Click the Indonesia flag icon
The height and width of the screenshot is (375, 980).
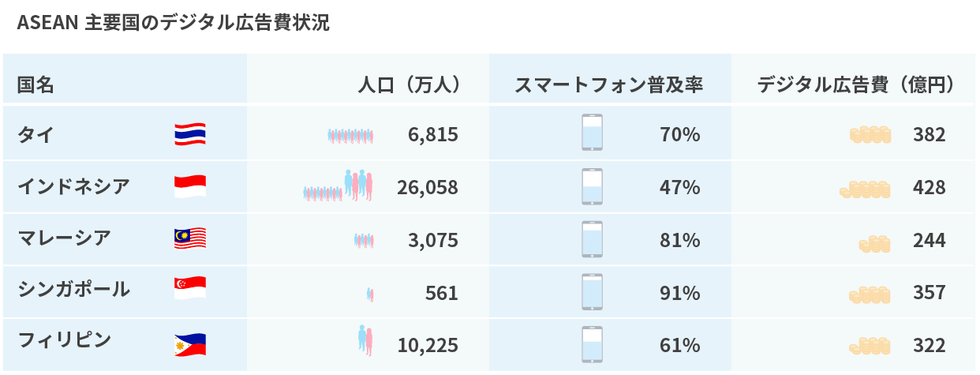pos(190,186)
